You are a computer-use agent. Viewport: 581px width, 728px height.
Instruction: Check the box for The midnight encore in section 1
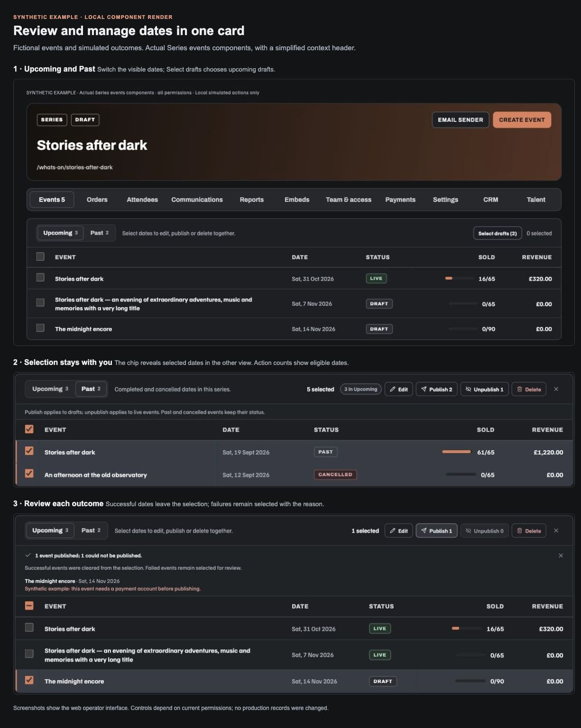40,328
